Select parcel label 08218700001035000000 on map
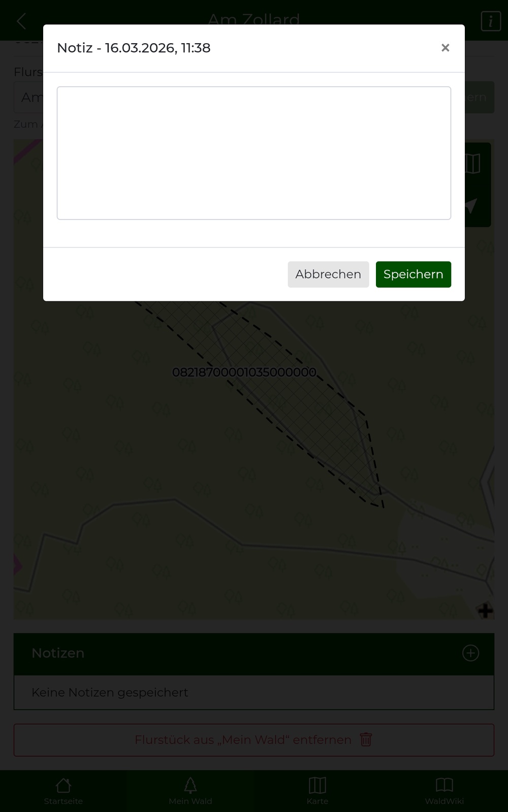Image resolution: width=508 pixels, height=812 pixels. [244, 373]
